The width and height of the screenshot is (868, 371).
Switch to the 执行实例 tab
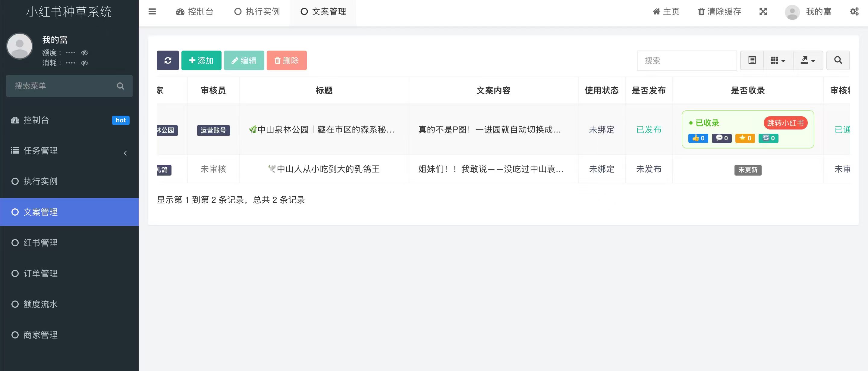pyautogui.click(x=257, y=11)
